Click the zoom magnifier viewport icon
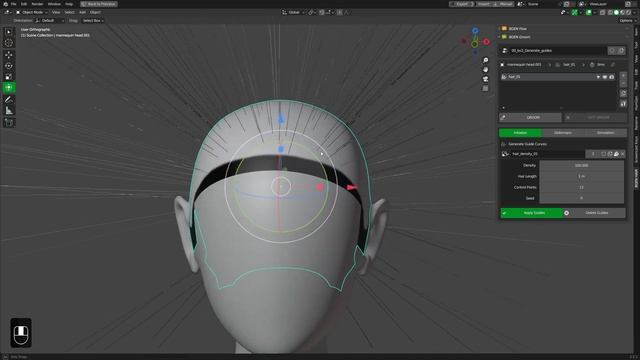The width and height of the screenshot is (640, 360). [x=485, y=60]
